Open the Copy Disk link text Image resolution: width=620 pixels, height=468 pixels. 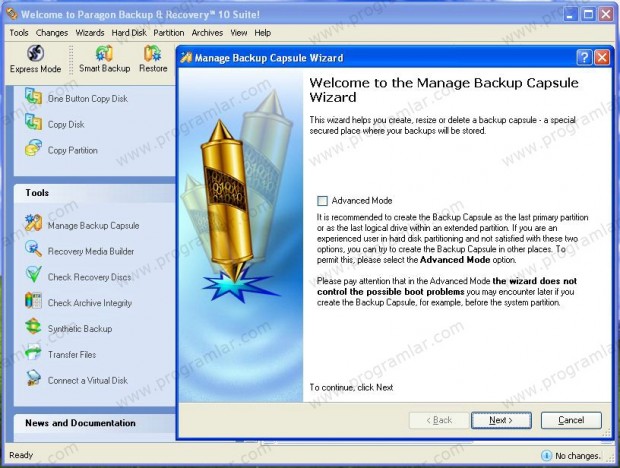pos(66,125)
